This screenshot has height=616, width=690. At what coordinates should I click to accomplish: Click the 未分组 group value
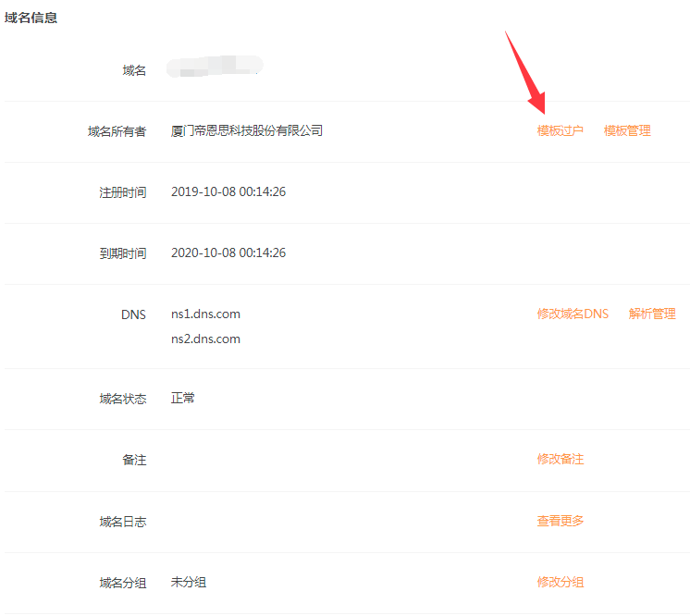click(x=189, y=583)
